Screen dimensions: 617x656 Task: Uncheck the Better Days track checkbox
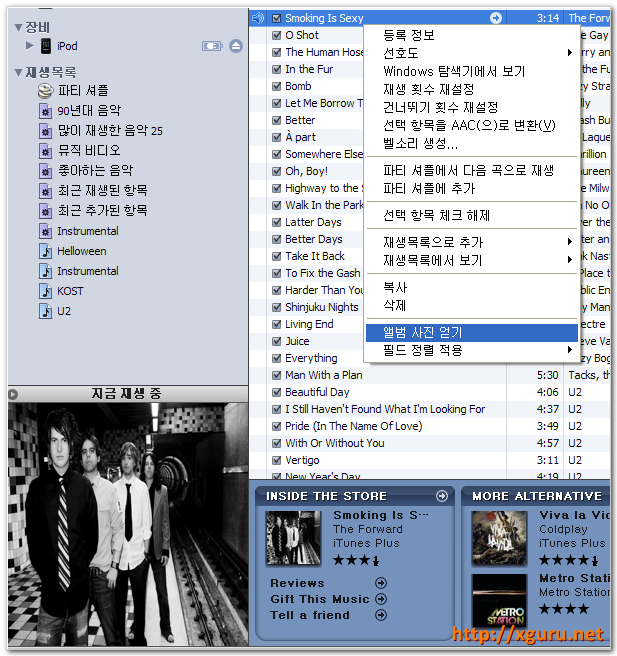pyautogui.click(x=276, y=239)
